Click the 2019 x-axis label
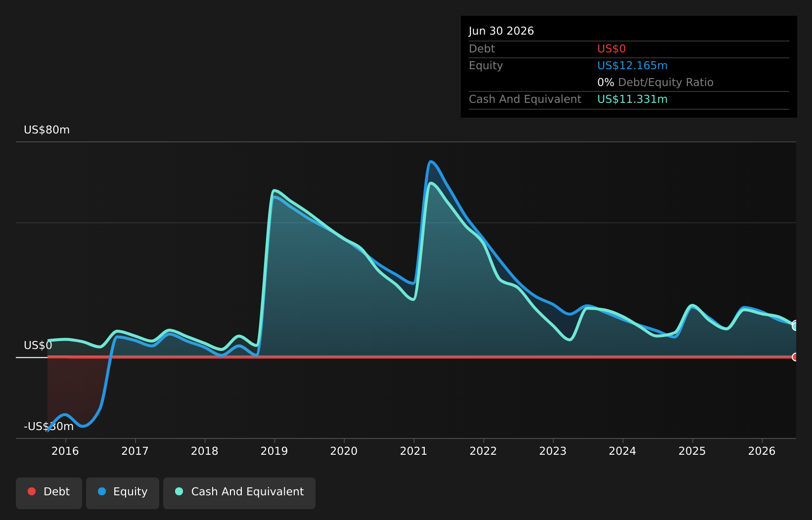Screen dimensions: 812x520 (274, 451)
